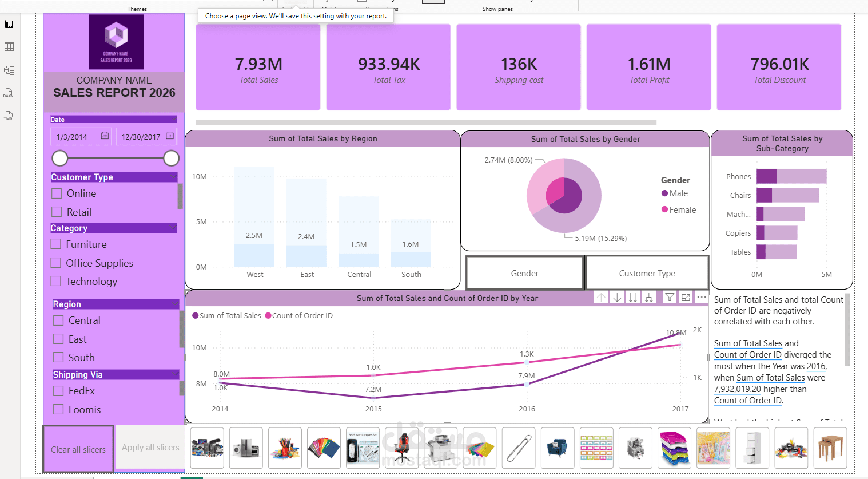Select the colored labels sheet image
The height and width of the screenshot is (479, 868).
596,448
